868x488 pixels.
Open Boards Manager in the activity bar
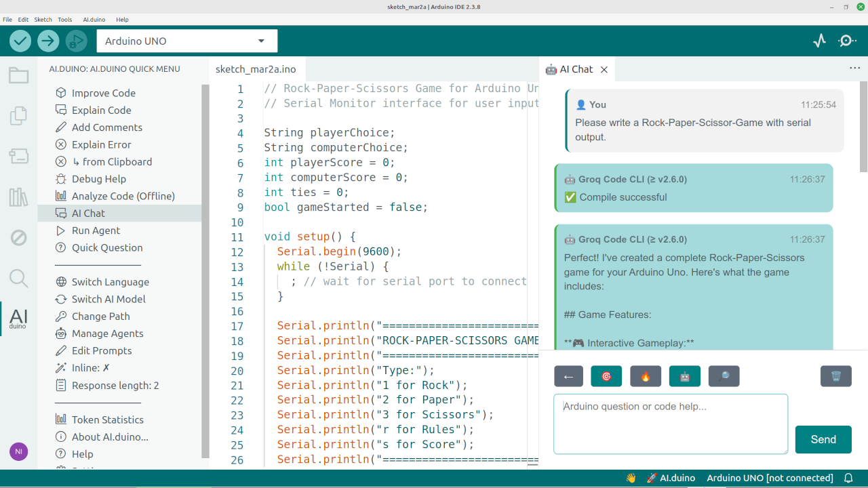pos(18,156)
